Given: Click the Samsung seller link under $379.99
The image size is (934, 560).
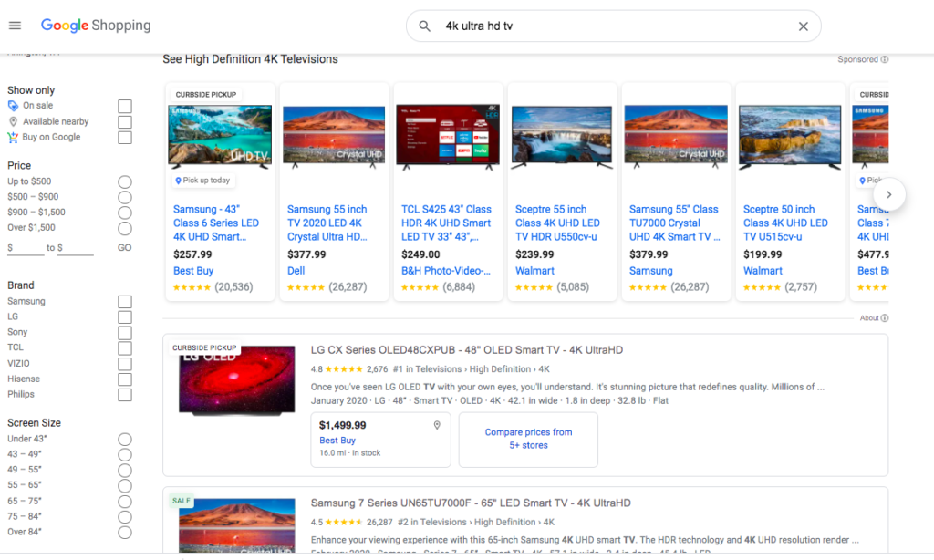Looking at the screenshot, I should click(651, 271).
